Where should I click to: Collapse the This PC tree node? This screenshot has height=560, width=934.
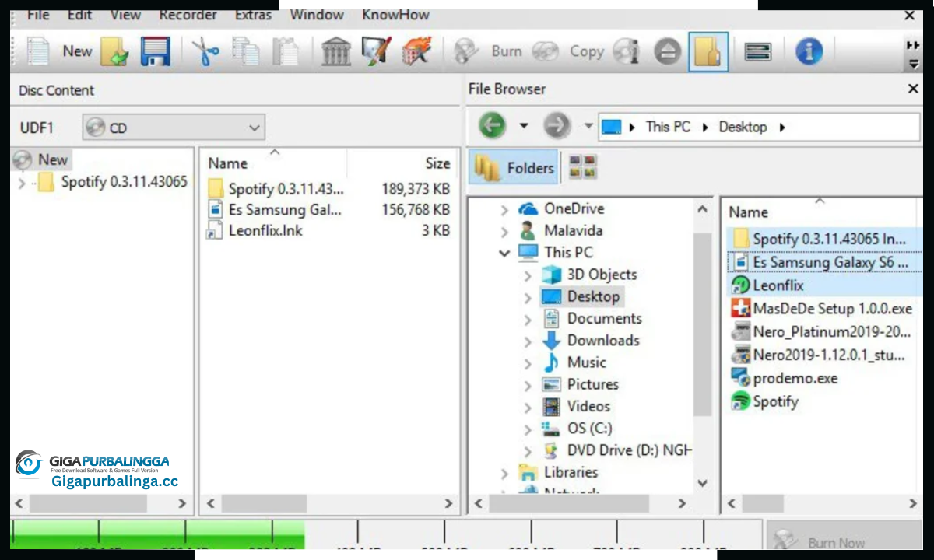pos(504,253)
